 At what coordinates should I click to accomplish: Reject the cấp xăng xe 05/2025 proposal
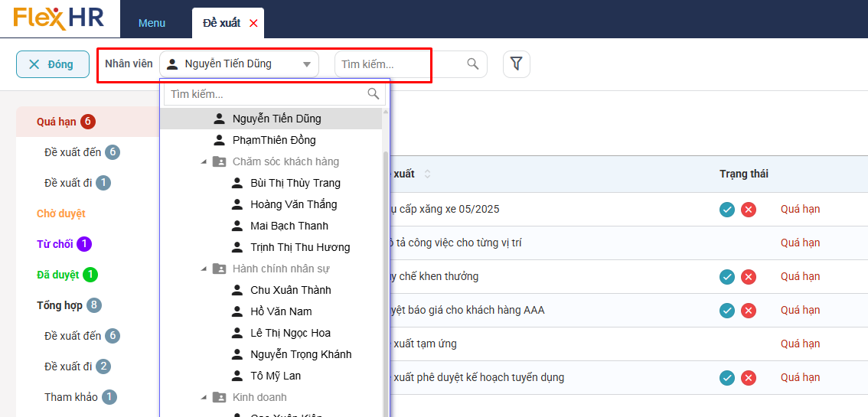tap(749, 210)
